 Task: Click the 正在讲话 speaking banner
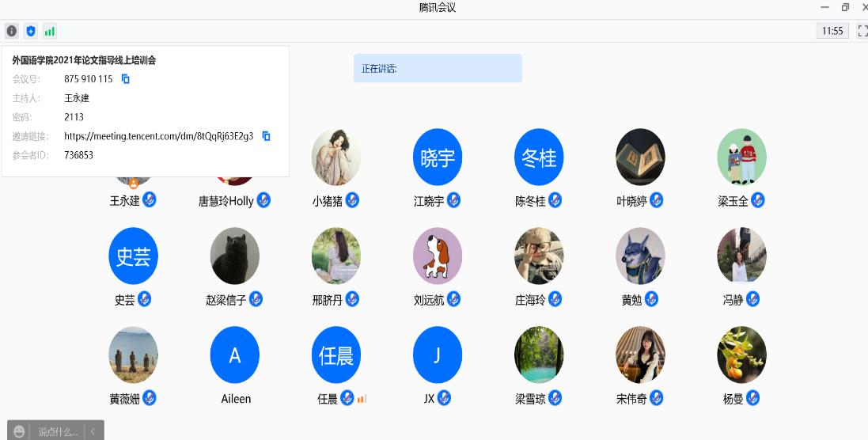[438, 68]
